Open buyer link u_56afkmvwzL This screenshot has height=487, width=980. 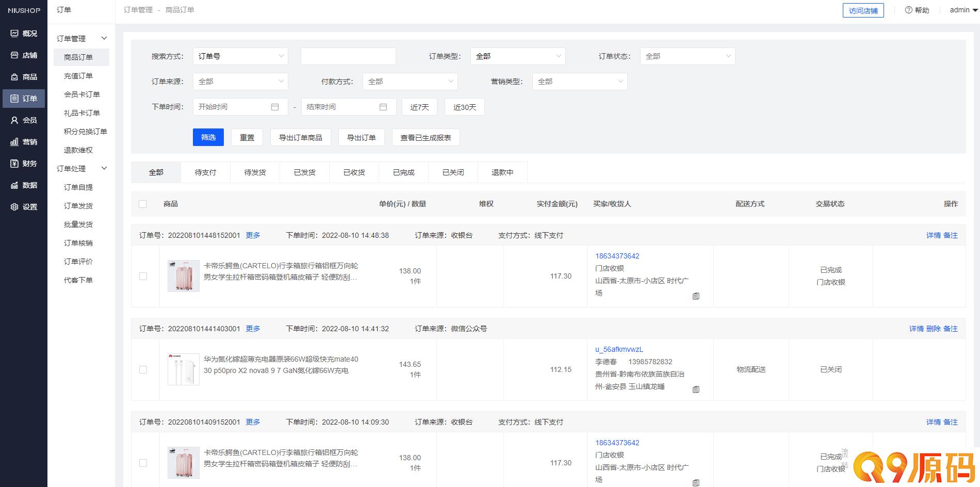[x=619, y=349]
